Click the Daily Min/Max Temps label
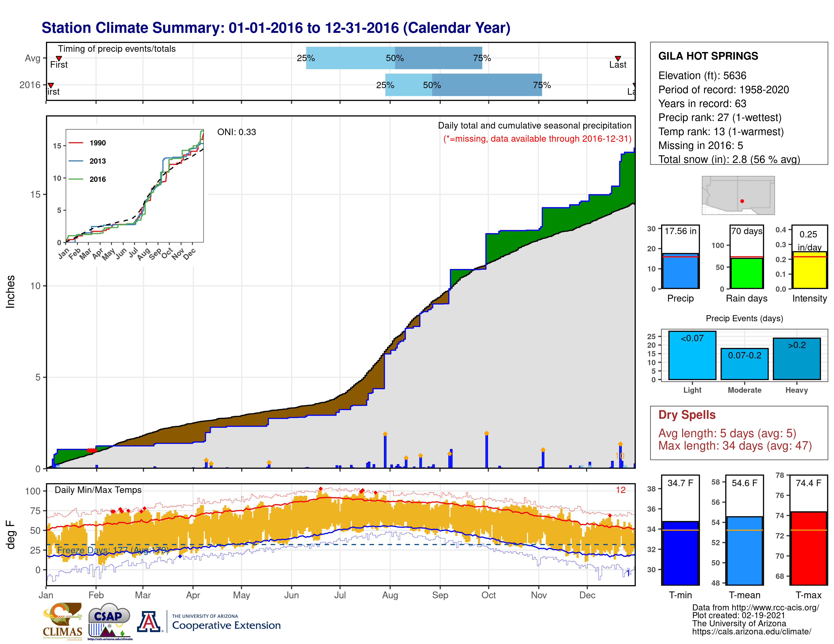The width and height of the screenshot is (834, 644). point(98,490)
